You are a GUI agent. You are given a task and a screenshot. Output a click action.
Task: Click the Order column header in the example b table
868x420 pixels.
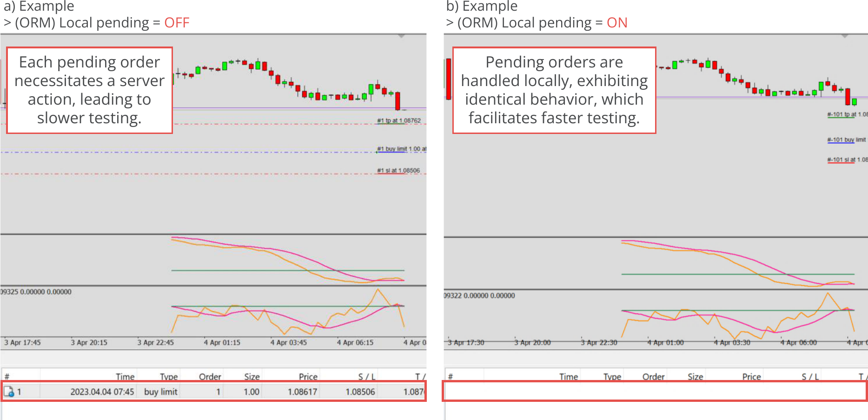pos(654,377)
